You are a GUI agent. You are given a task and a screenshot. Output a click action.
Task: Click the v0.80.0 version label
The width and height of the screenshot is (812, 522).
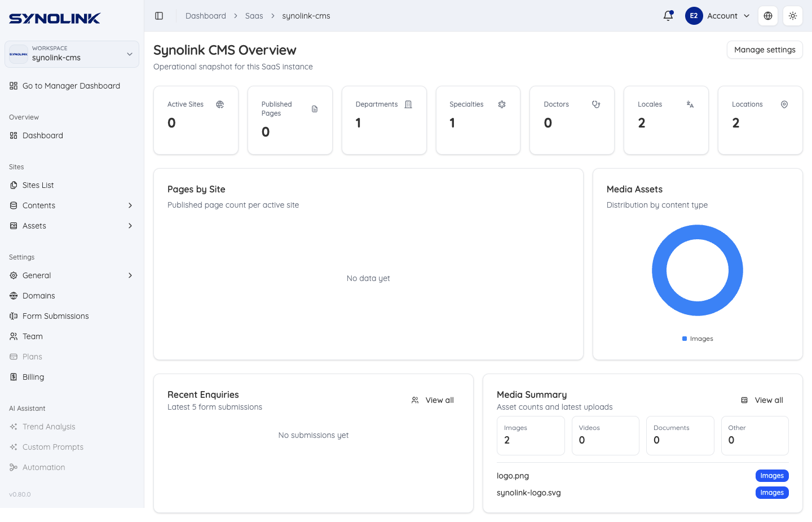point(20,494)
